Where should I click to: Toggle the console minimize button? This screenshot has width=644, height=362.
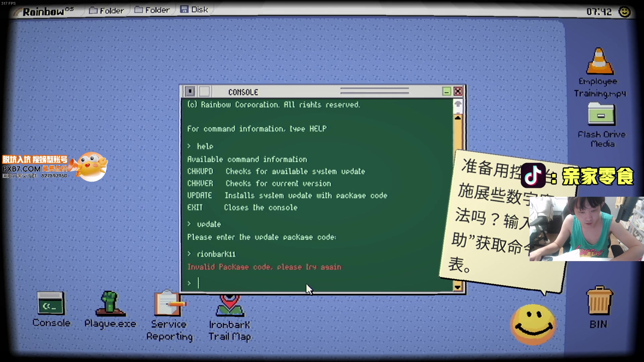[447, 92]
